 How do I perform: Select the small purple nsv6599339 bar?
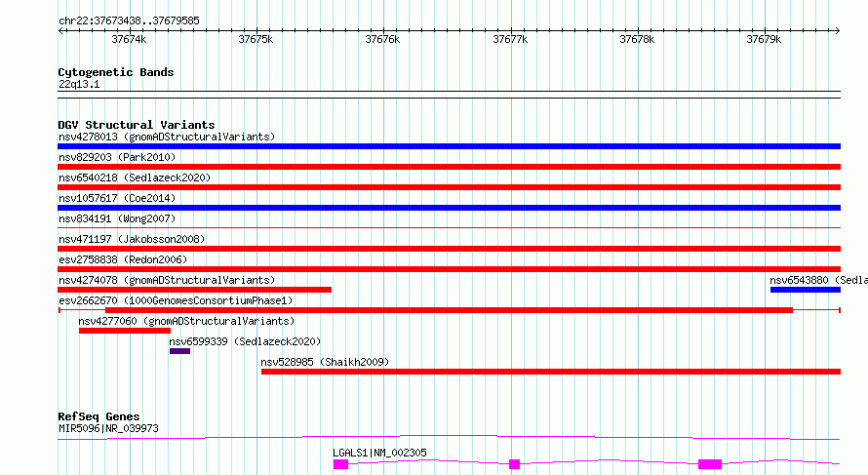tap(179, 351)
